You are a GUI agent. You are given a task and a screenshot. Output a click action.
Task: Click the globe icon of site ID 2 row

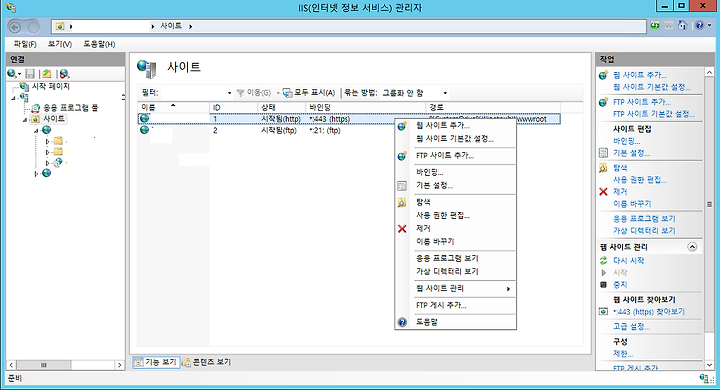(145, 130)
